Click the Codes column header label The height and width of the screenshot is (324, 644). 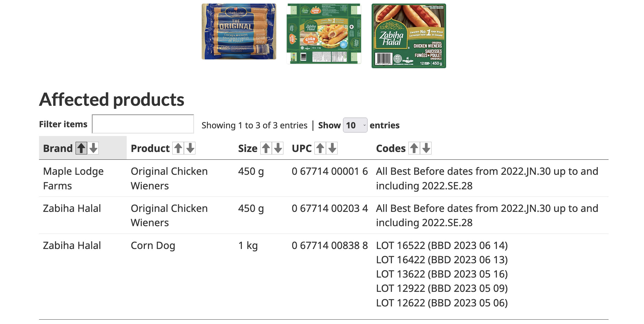(391, 148)
